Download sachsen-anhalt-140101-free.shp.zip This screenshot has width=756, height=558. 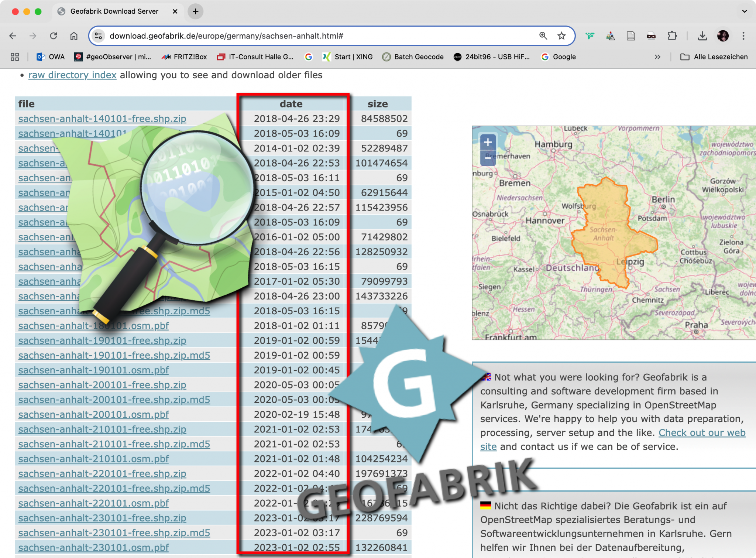pyautogui.click(x=102, y=119)
